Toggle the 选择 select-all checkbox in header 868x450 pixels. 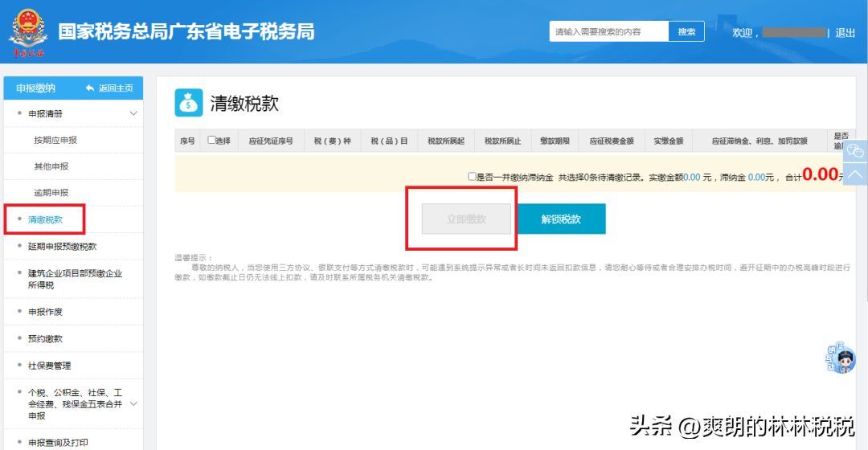click(x=211, y=140)
